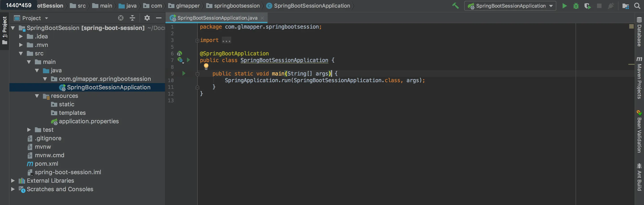
Task: Run SpringBootSessionApplication with the green play button
Action: point(564,6)
